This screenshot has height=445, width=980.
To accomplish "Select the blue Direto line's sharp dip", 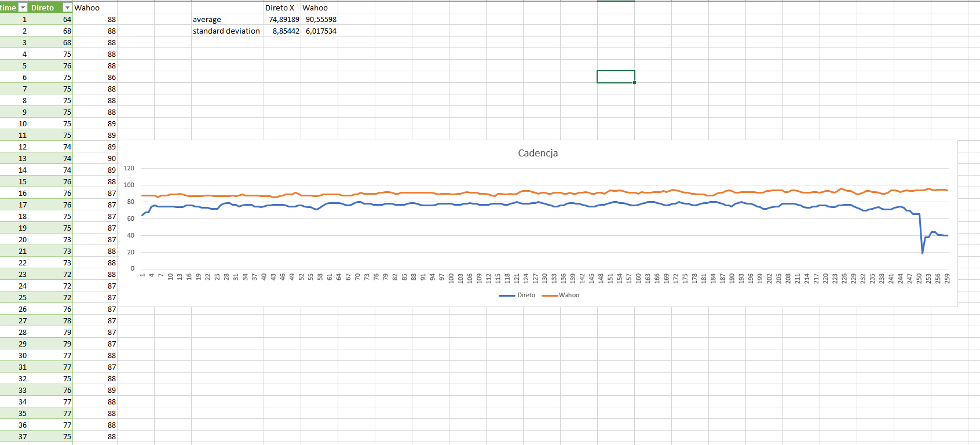I will [x=923, y=253].
